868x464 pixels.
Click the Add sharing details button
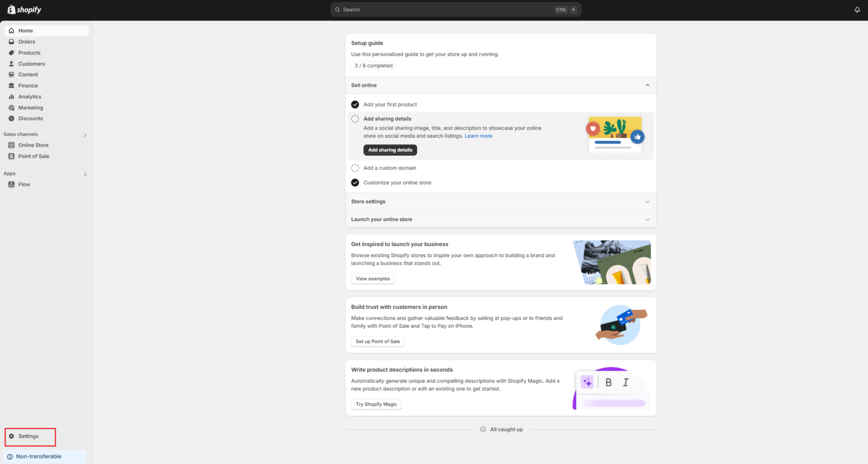[390, 150]
